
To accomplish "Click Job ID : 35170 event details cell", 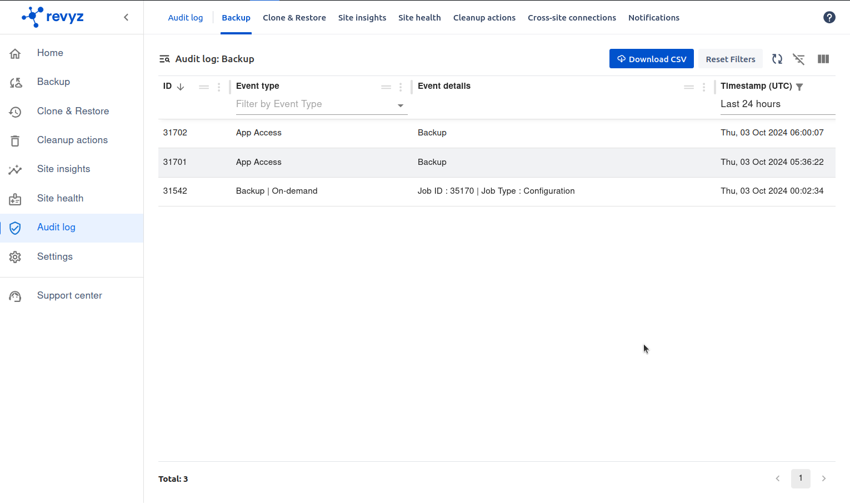I will point(496,191).
